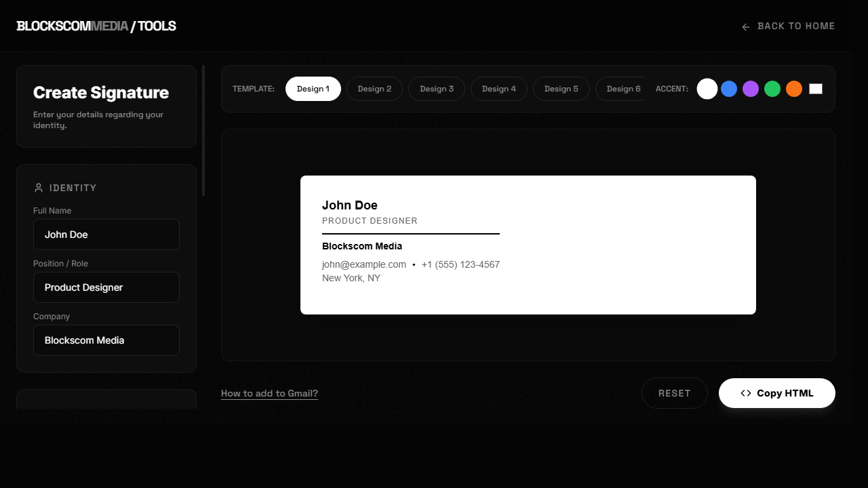Viewport: 868px width, 488px height.
Task: Click the Identity person icon
Action: coord(38,188)
